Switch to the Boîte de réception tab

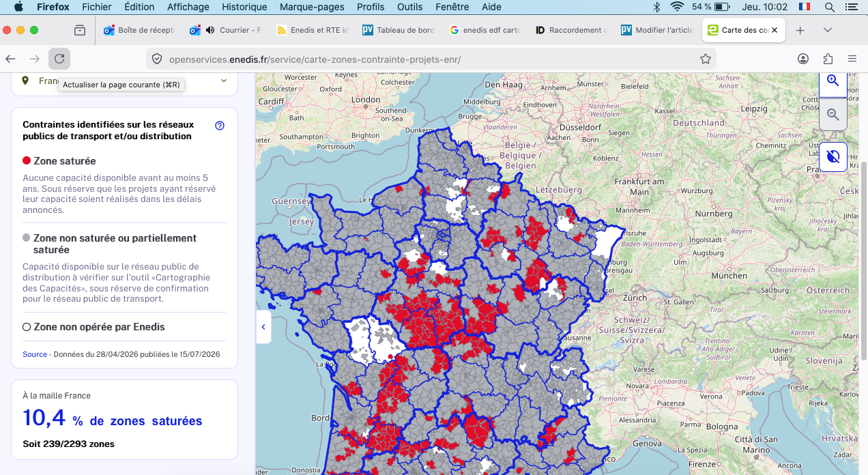pyautogui.click(x=140, y=30)
